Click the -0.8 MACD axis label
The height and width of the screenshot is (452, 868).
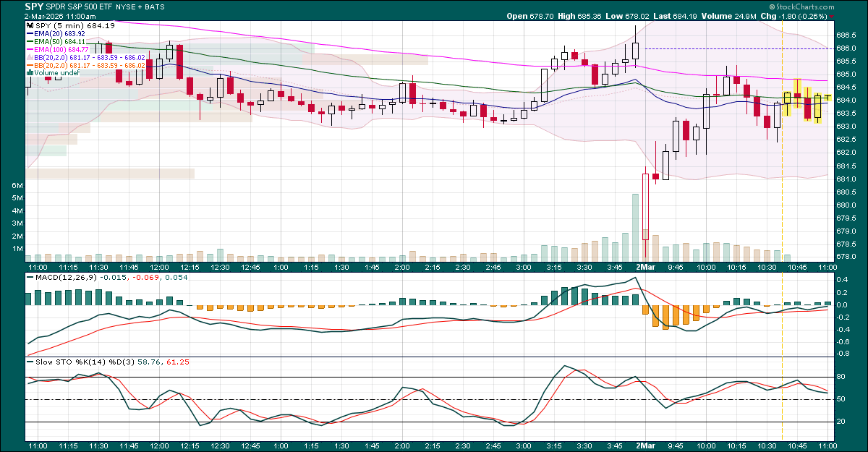pos(843,354)
